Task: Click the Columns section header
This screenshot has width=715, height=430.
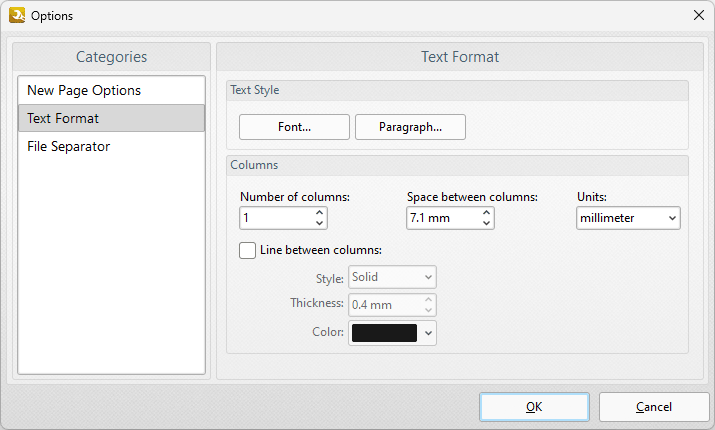Action: pos(457,166)
